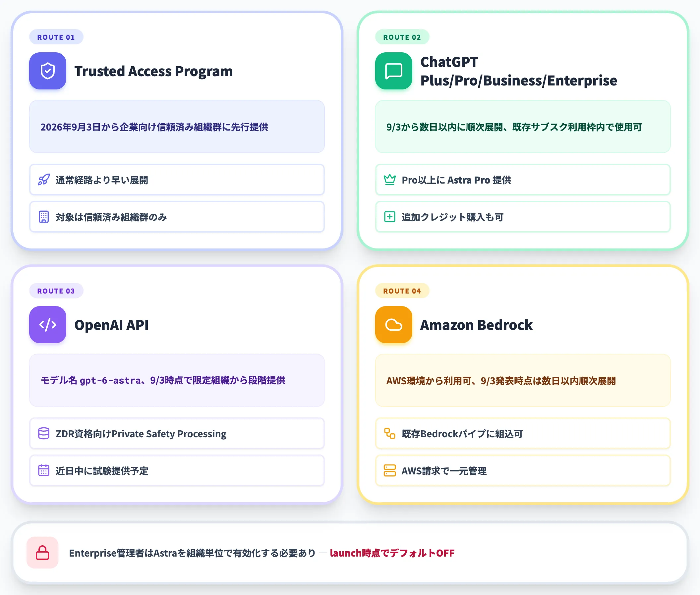Screen dimensions: 700x595
Task: Click the OpenAI API code brackets icon
Action: 48,324
